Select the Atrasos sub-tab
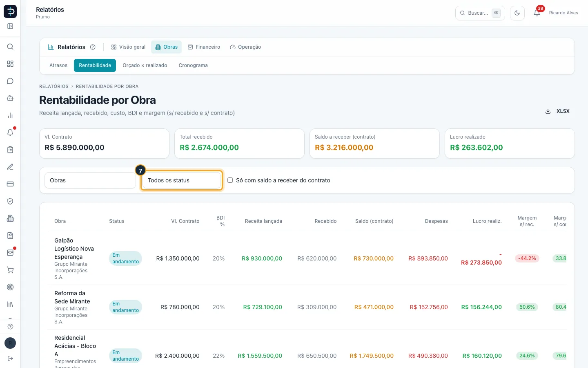This screenshot has width=588, height=368. coord(58,65)
